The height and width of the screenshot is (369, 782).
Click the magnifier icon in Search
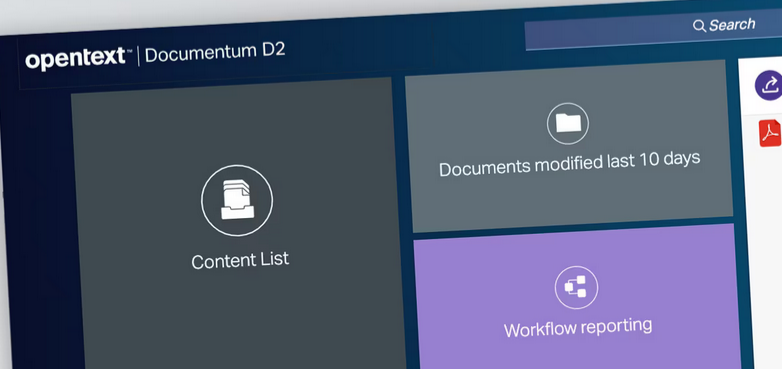pyautogui.click(x=699, y=26)
